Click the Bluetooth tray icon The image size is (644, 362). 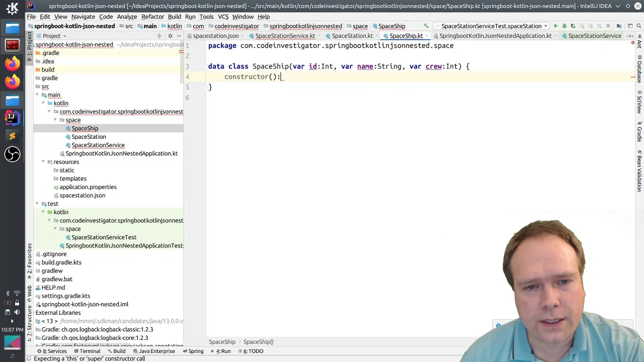8,294
